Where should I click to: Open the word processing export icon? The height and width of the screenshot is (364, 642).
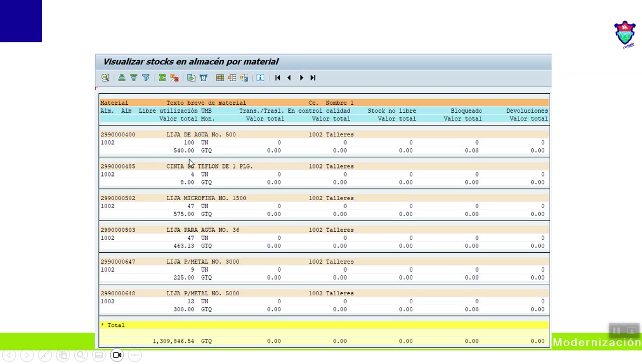203,77
